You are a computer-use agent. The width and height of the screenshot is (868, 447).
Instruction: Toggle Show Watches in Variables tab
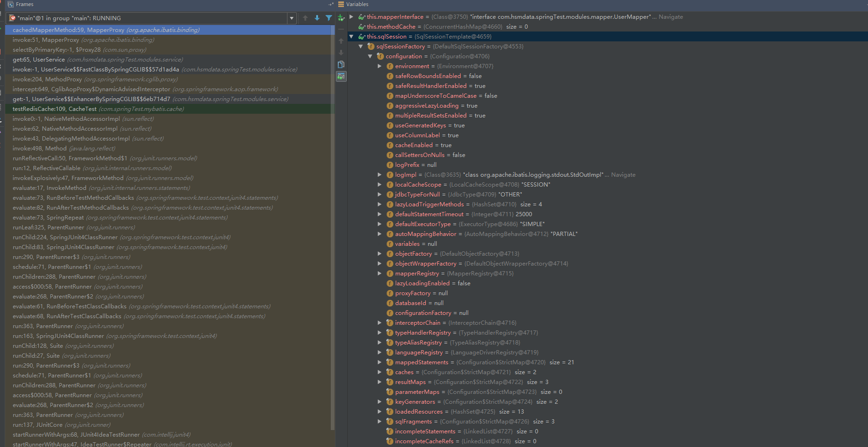point(341,76)
